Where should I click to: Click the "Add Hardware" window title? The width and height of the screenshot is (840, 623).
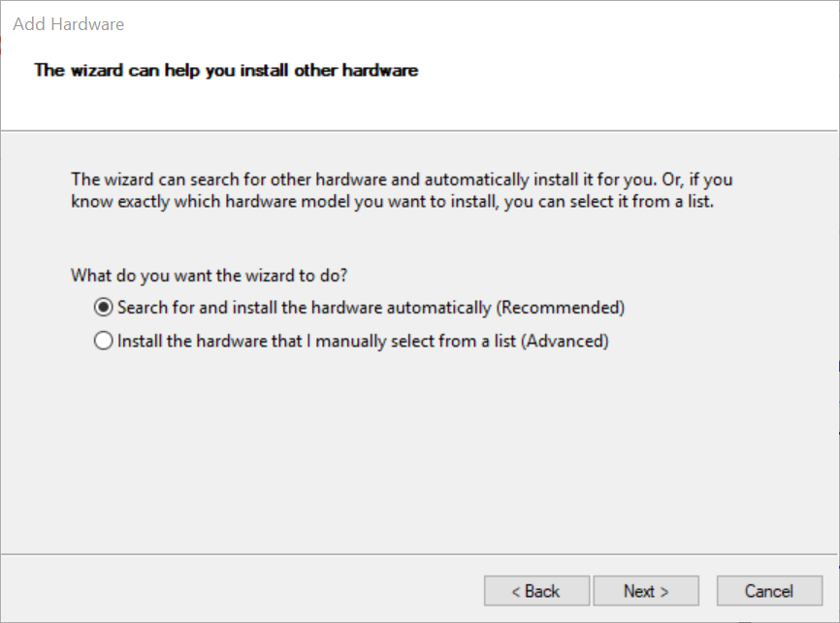tap(68, 23)
